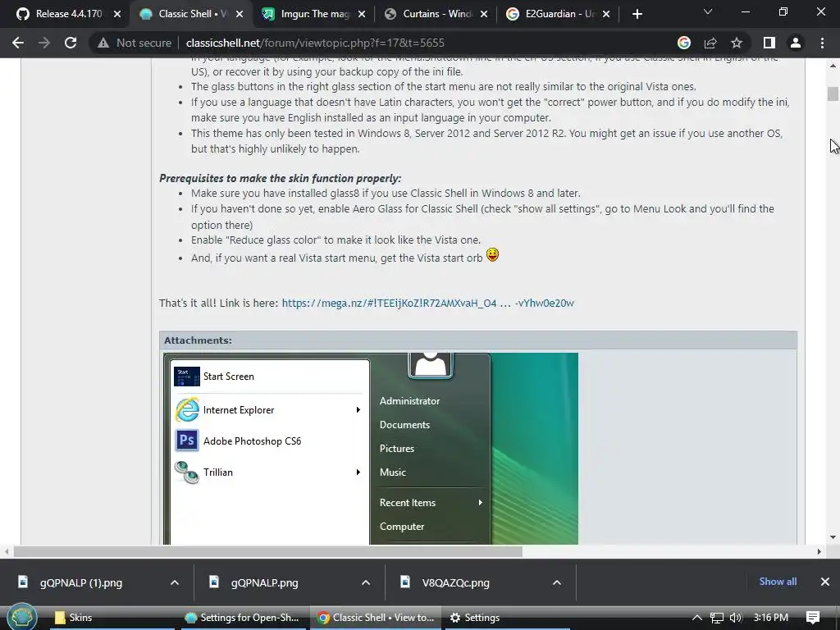Reload the Classic Shell forum page

[x=71, y=43]
